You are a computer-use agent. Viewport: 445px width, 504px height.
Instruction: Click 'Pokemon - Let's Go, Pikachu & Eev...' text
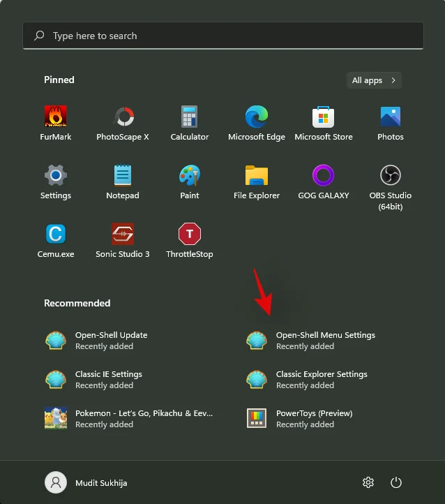point(144,413)
